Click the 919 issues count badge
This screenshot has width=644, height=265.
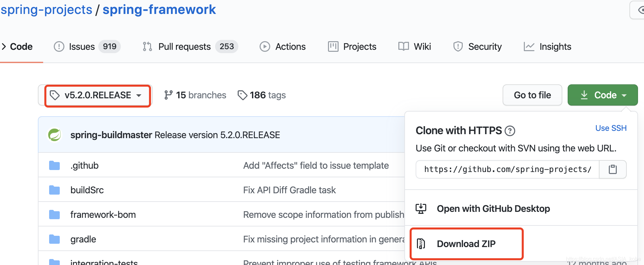click(110, 46)
